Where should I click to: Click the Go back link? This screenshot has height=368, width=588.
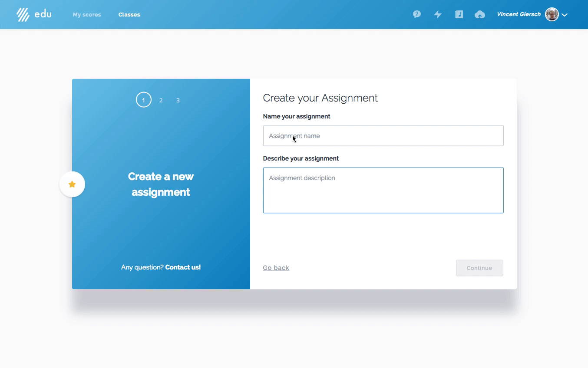[276, 268]
